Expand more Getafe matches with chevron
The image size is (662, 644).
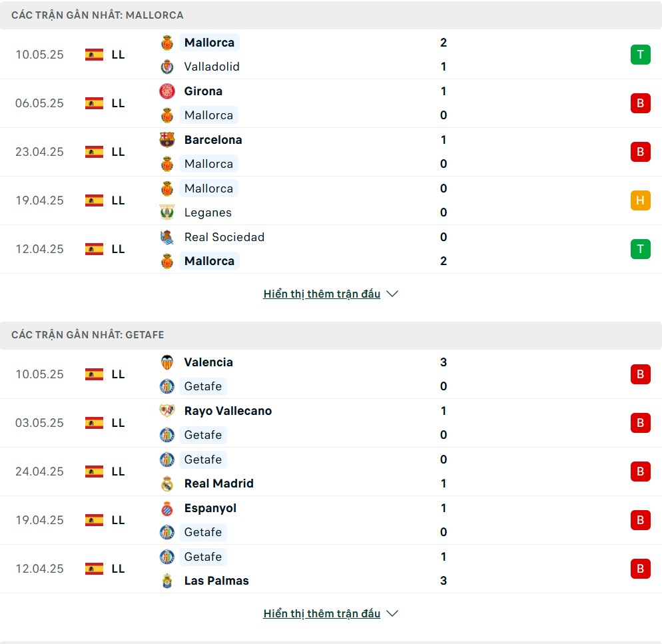[x=392, y=613]
